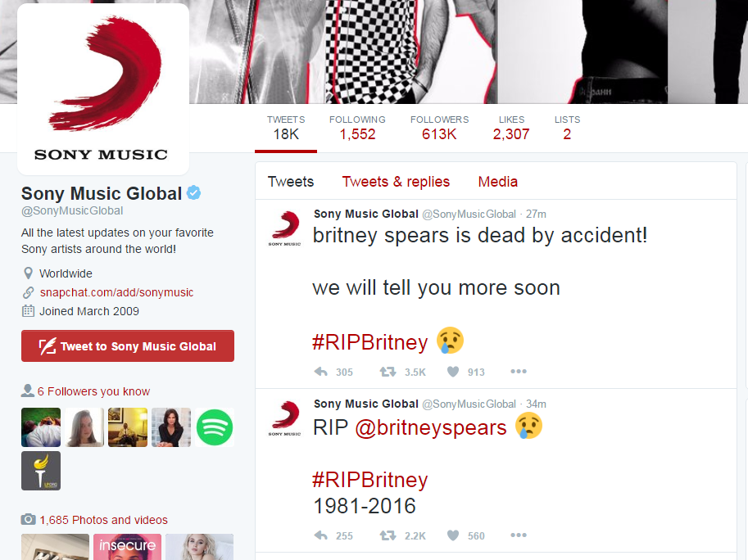This screenshot has width=748, height=560.
Task: View the 613K Followers list
Action: tap(439, 129)
